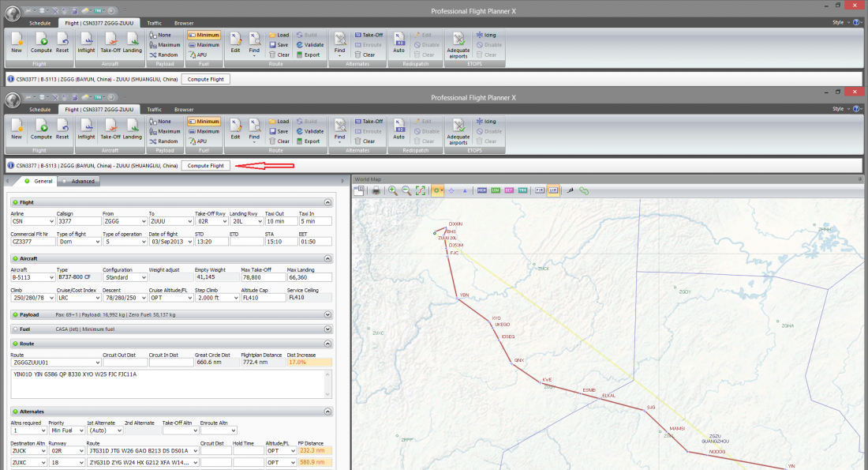This screenshot has width=868, height=470.
Task: Fit the route in the map view
Action: tap(421, 190)
